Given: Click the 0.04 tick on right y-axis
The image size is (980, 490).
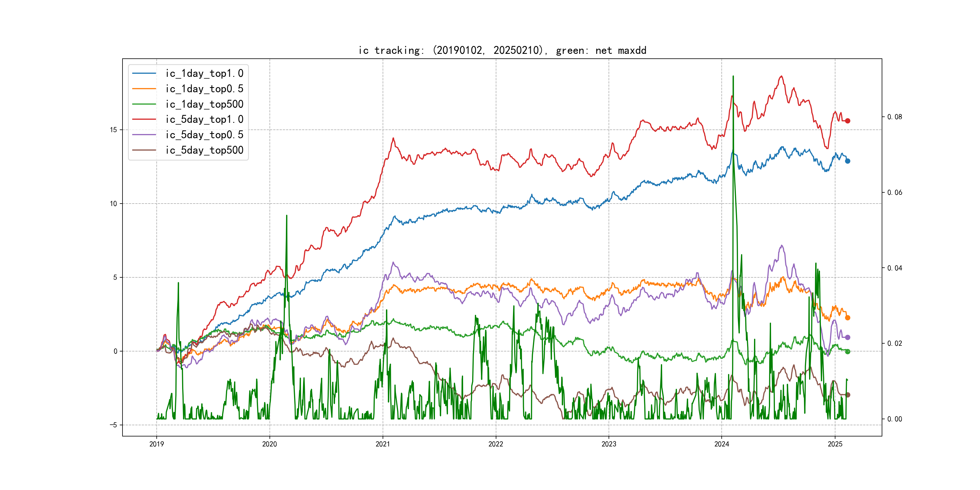Looking at the screenshot, I should [894, 268].
